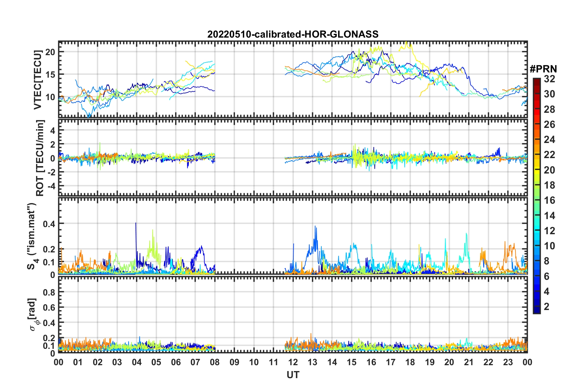The width and height of the screenshot is (586, 392).
Task: Click colorbar tick label 24
Action: coord(549,140)
